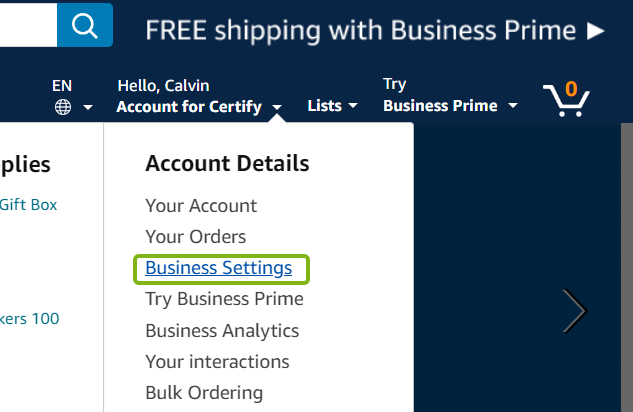
Task: Select Your Orders from the menu
Action: (195, 237)
